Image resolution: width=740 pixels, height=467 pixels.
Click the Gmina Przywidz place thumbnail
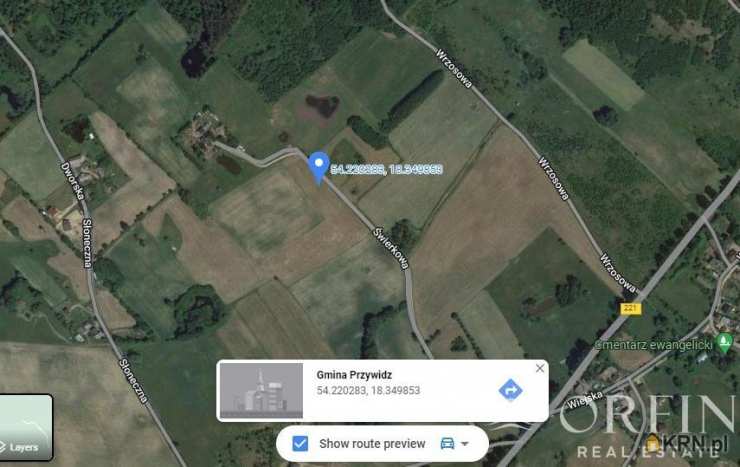(261, 391)
